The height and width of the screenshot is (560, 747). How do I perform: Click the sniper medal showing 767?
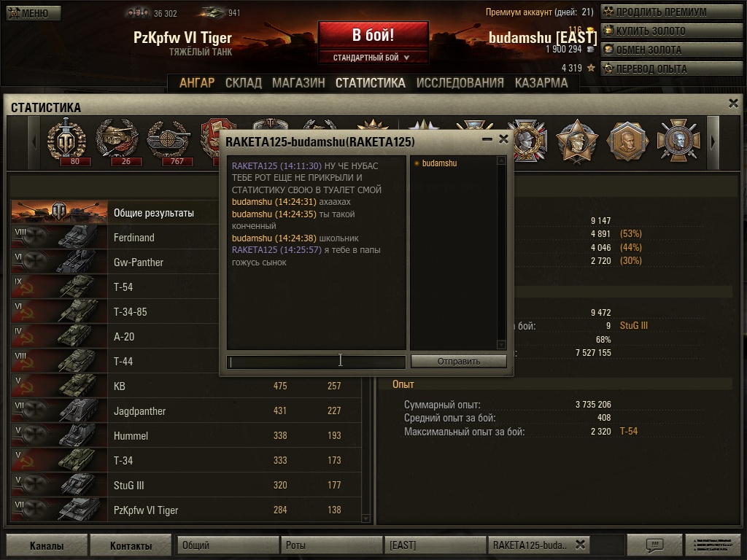coord(169,141)
